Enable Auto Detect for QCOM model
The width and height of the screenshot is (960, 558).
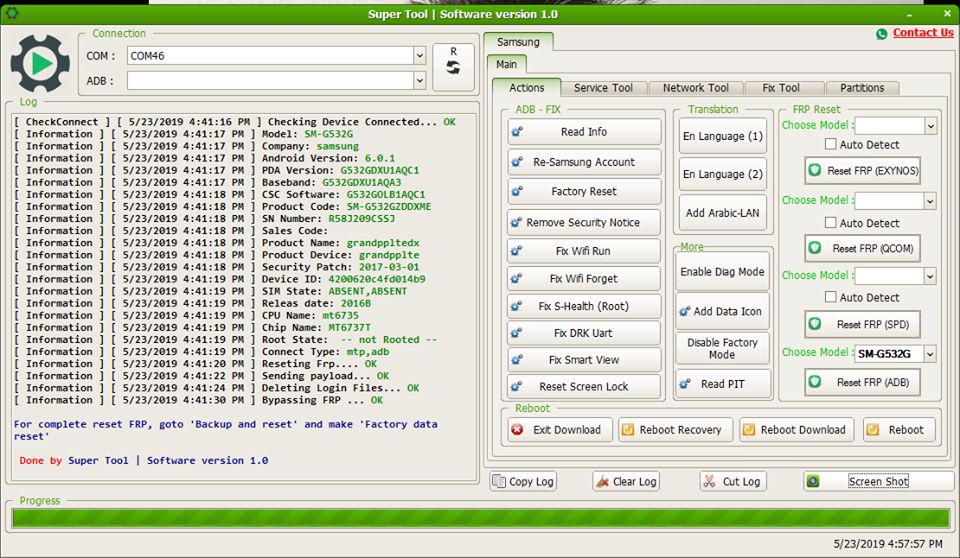pos(831,223)
